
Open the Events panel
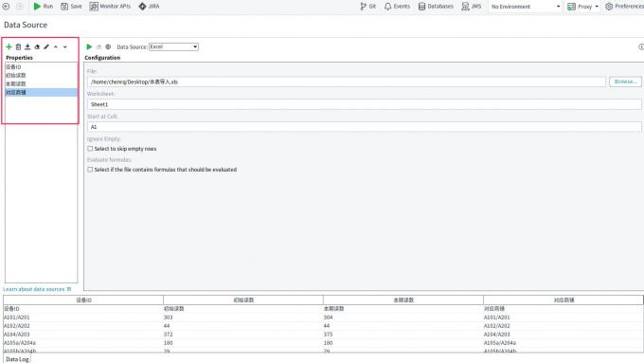(x=397, y=7)
